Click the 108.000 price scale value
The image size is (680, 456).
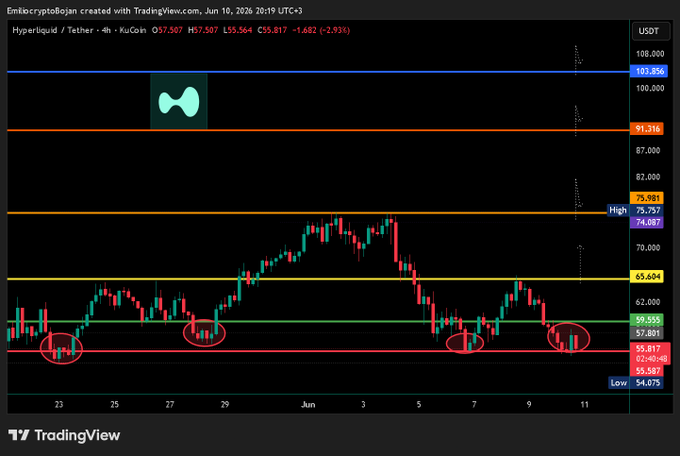pyautogui.click(x=650, y=54)
